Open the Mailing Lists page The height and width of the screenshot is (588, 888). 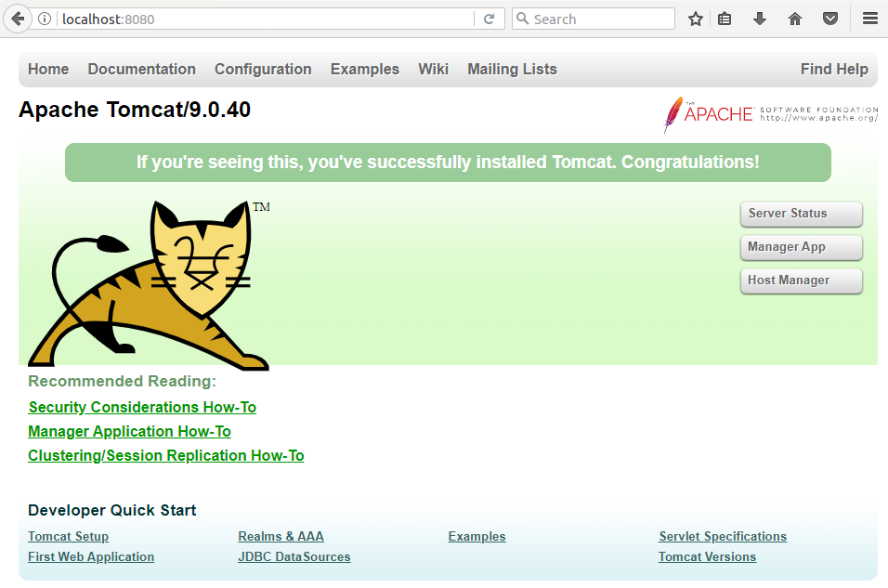pyautogui.click(x=512, y=69)
